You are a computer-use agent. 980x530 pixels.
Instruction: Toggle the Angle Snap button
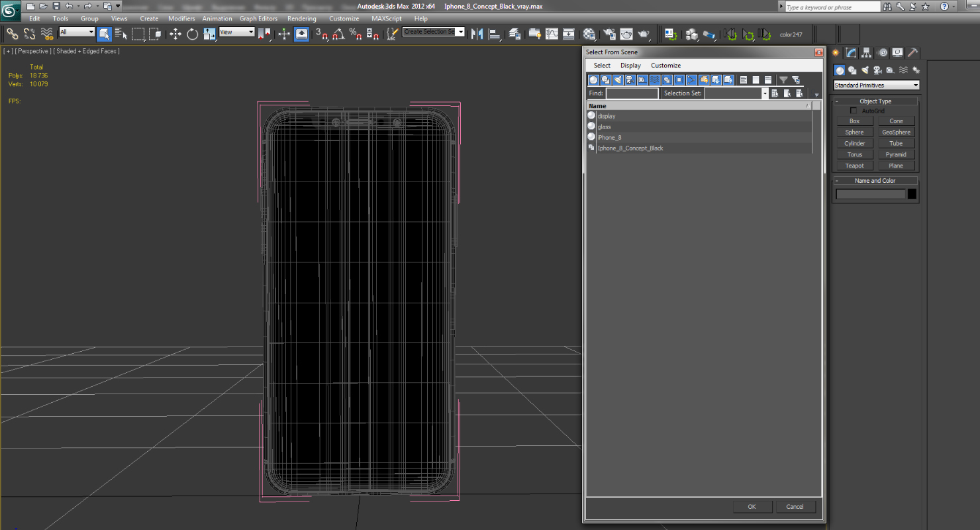[x=338, y=34]
